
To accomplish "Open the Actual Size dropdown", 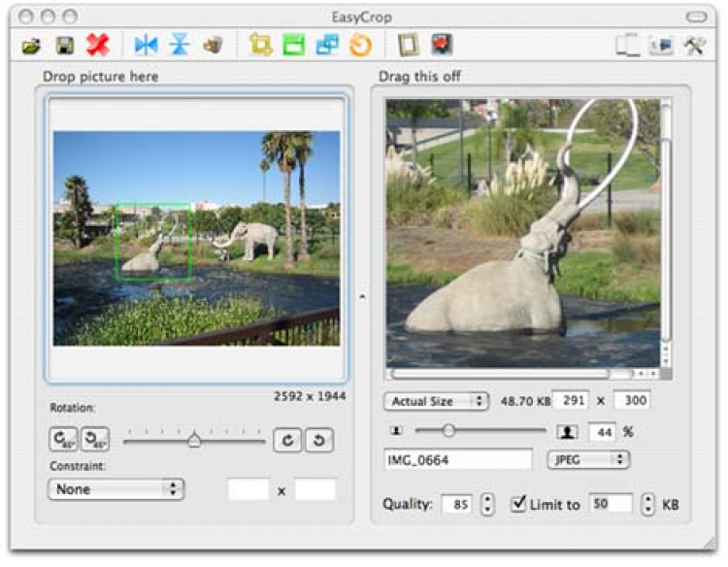I will tap(437, 401).
